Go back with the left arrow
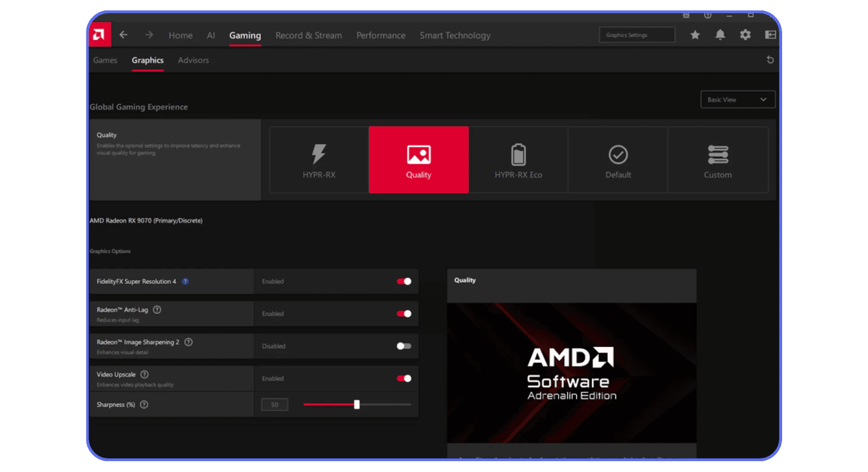This screenshot has width=868, height=472. (x=123, y=35)
